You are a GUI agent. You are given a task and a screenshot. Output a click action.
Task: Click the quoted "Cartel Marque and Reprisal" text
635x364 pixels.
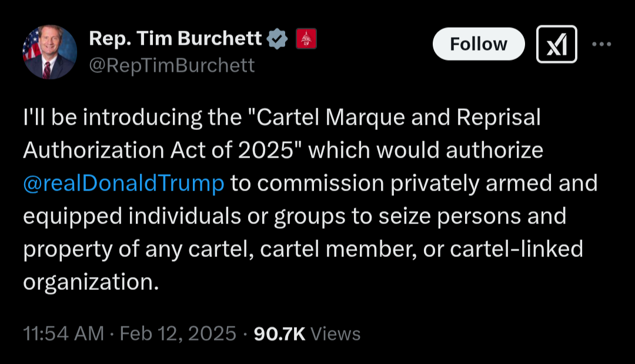click(x=394, y=118)
